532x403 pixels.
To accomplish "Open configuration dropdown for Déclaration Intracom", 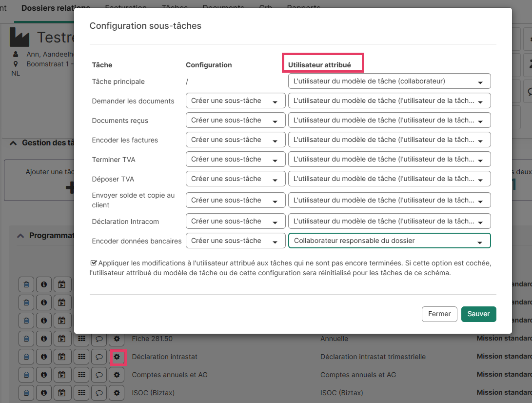I will coord(236,221).
